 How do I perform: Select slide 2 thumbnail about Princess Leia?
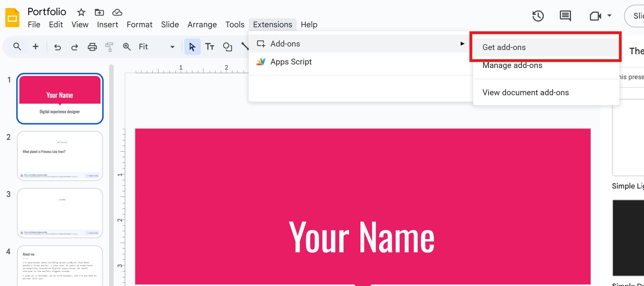pyautogui.click(x=60, y=156)
